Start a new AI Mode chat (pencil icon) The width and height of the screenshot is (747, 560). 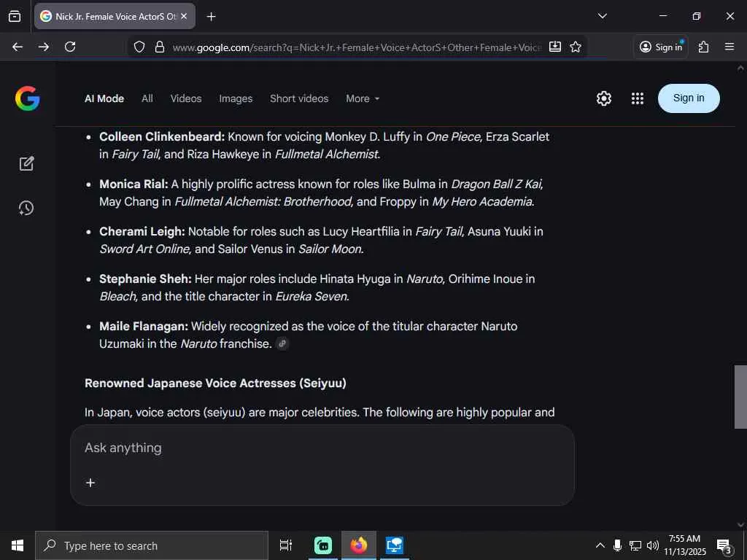point(27,163)
